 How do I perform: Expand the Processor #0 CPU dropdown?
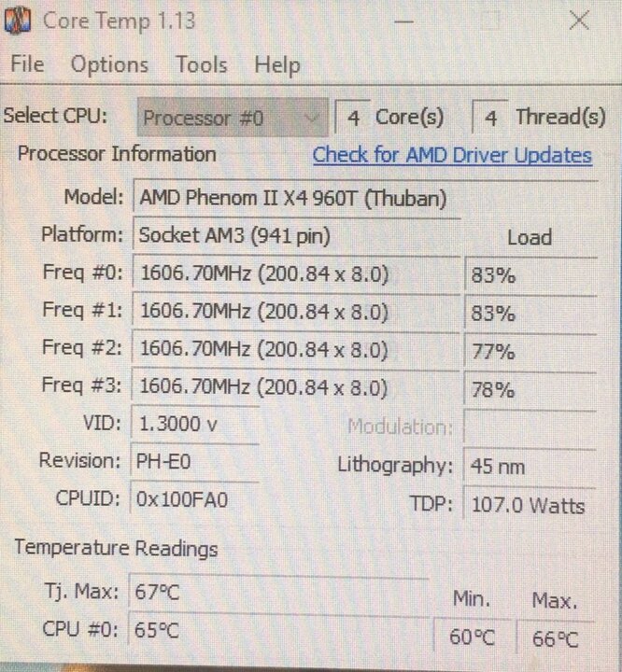(x=233, y=118)
